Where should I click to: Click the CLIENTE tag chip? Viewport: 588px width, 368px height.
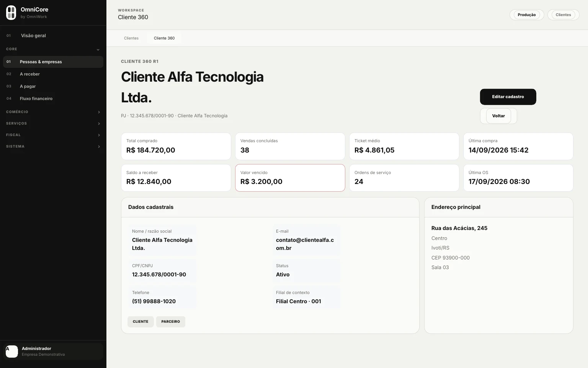[140, 322]
